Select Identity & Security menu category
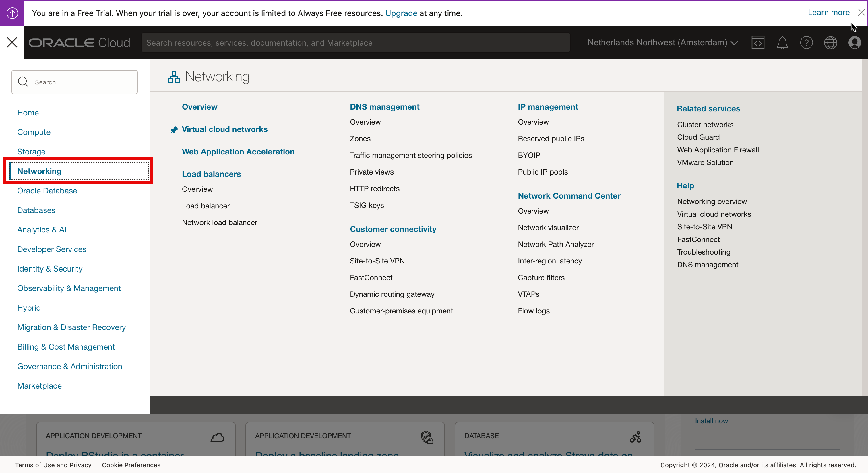This screenshot has height=473, width=868. click(50, 269)
